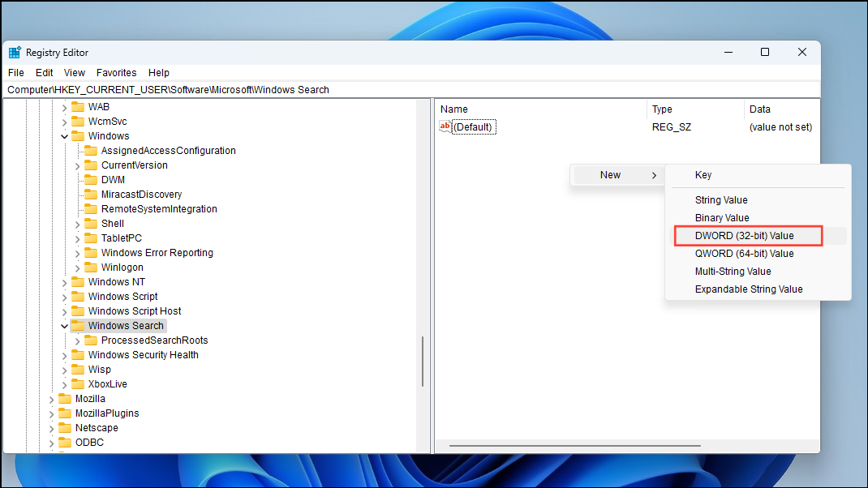The height and width of the screenshot is (488, 868).
Task: Click the ODBC folder icon
Action: tap(66, 442)
